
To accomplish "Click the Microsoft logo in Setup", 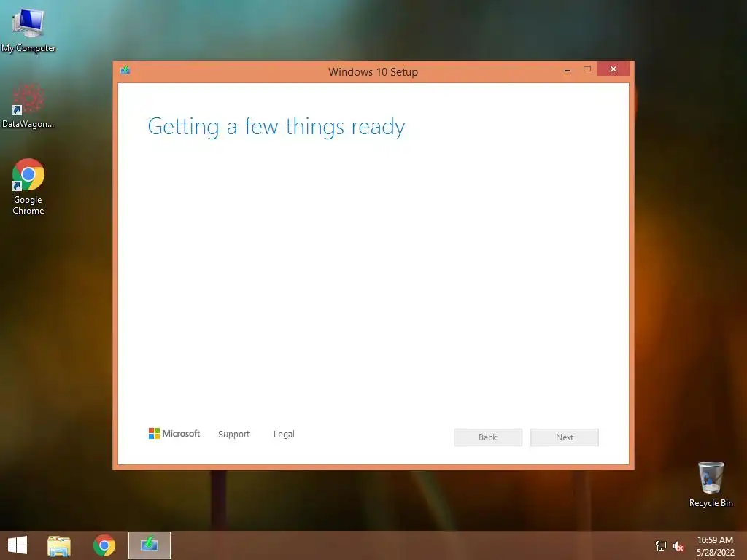I will [174, 433].
